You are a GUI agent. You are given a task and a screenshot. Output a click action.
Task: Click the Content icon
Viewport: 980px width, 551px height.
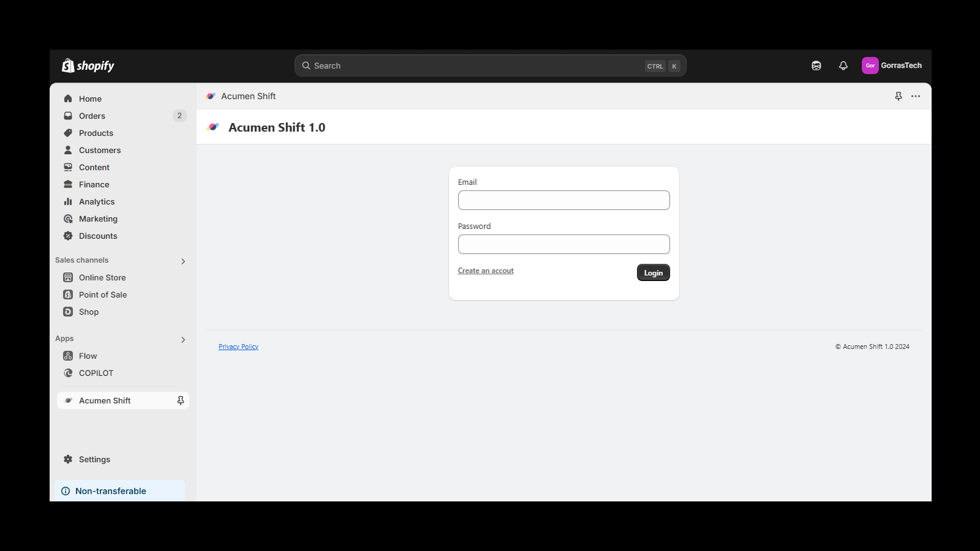pyautogui.click(x=68, y=167)
